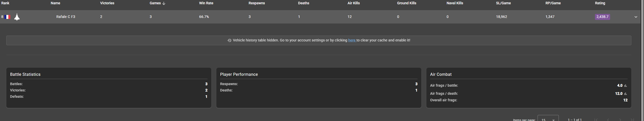Sort the table by Win Rate

tap(206, 3)
